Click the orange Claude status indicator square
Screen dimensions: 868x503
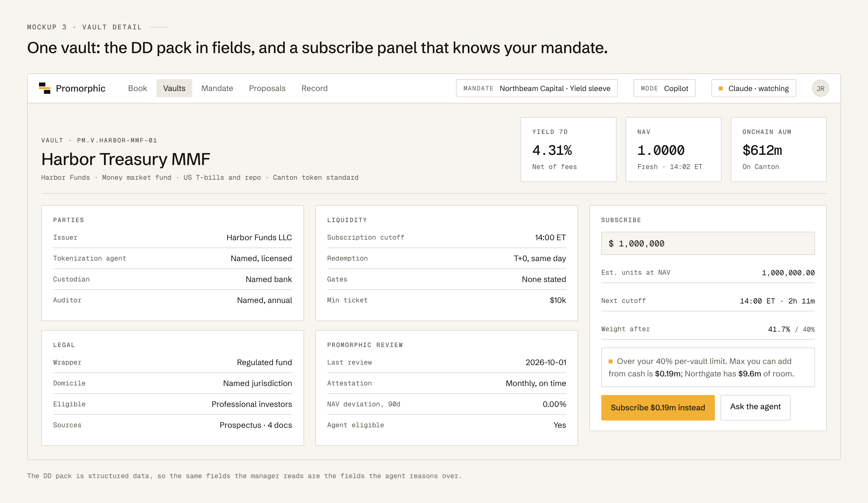click(x=721, y=88)
